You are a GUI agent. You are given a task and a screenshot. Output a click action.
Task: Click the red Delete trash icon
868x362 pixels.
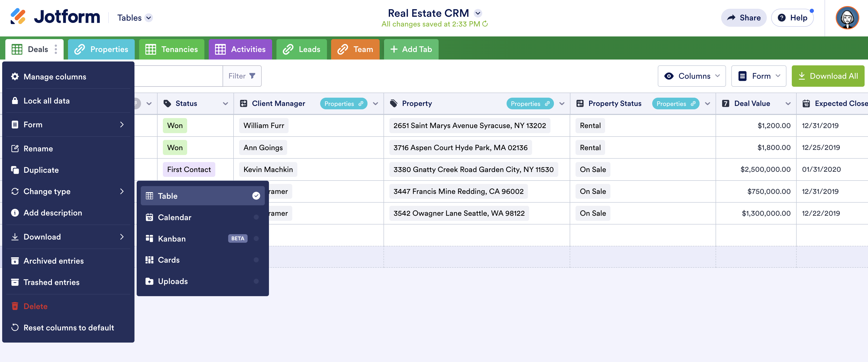[x=15, y=306]
